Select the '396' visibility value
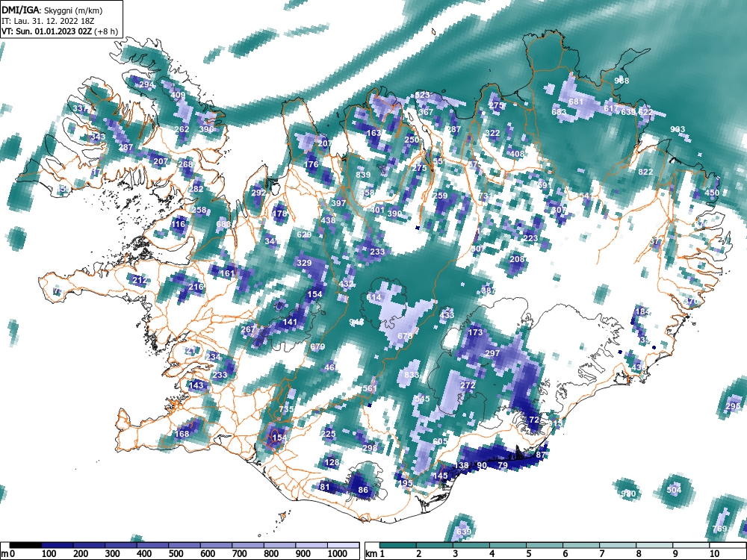This screenshot has height=560, width=747. click(x=206, y=129)
